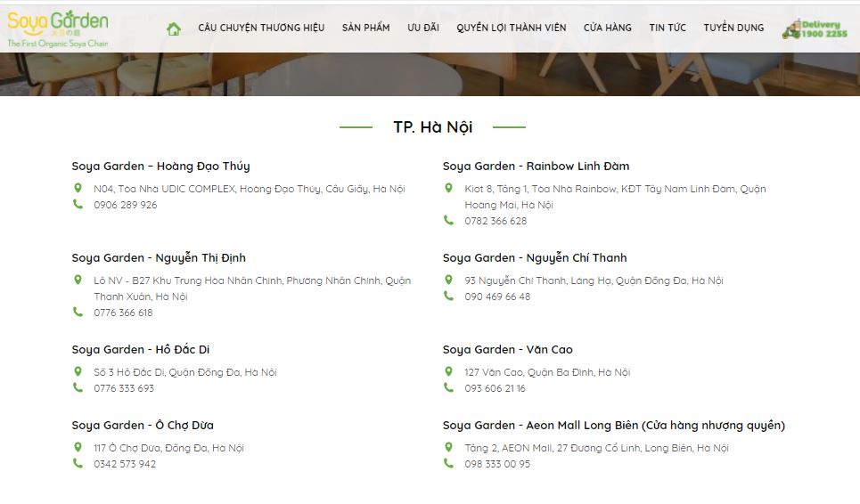Click Soya Garden - Nguyễn Chí Thanh heading
The image size is (860, 504).
click(535, 257)
